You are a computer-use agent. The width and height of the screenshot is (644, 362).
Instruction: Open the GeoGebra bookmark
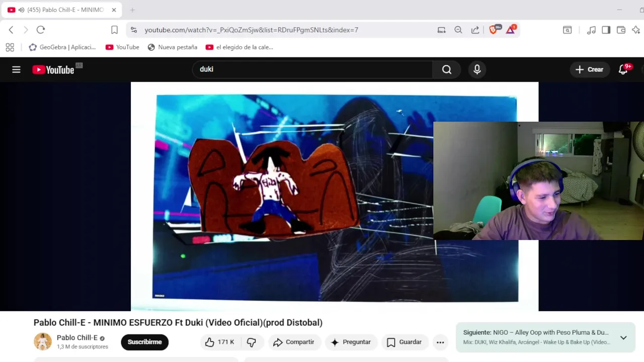(x=62, y=47)
